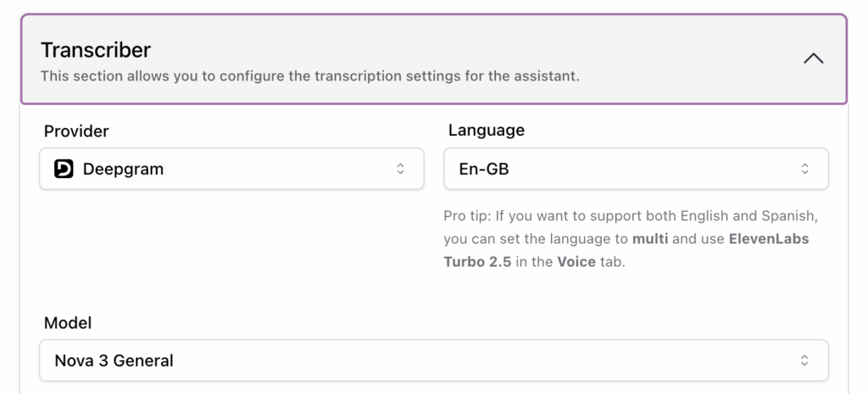Open the Model dropdown showing Nova 3 General

pos(433,361)
